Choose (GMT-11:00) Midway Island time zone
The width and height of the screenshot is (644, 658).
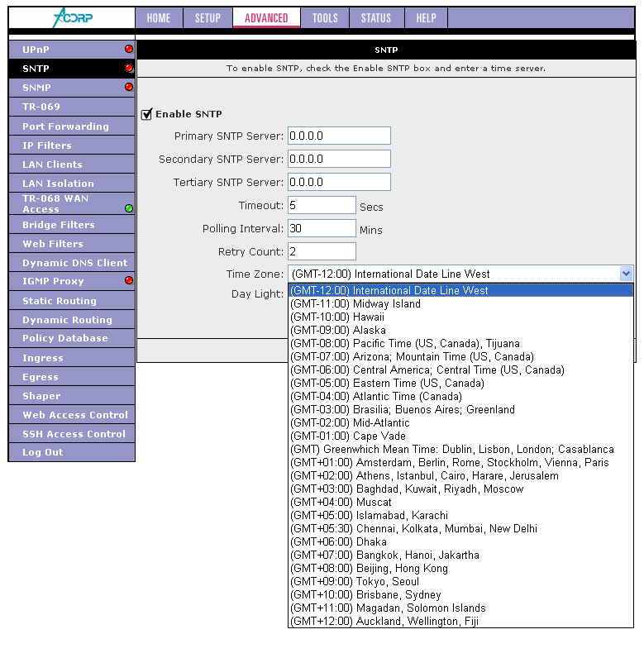click(x=460, y=304)
